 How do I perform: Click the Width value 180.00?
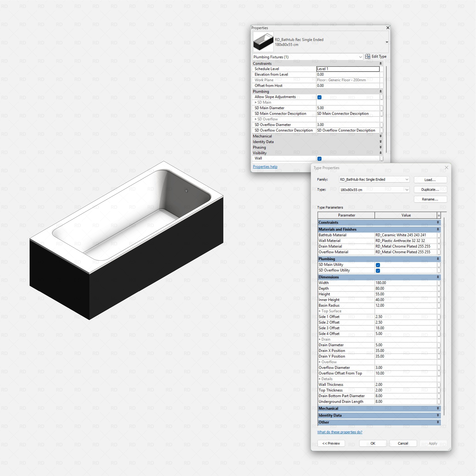(405, 283)
